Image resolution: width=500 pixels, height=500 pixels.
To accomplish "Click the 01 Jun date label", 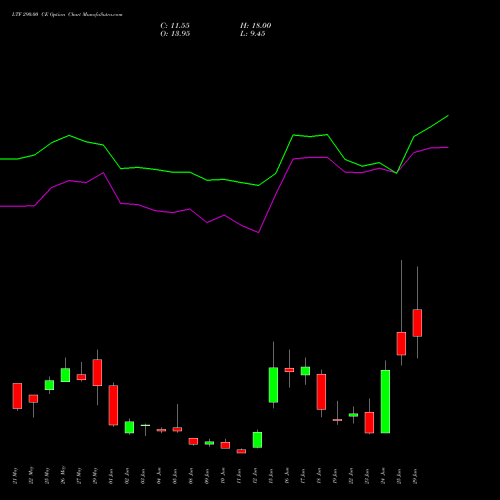I will pos(111,476).
